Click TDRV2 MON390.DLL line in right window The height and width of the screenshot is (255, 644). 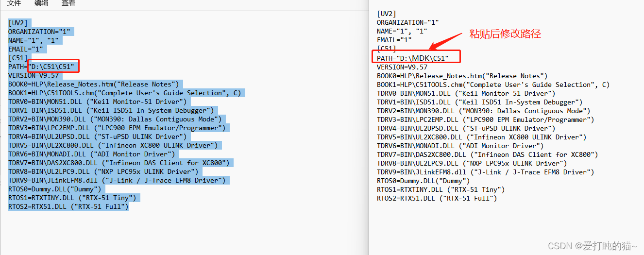[x=484, y=111]
